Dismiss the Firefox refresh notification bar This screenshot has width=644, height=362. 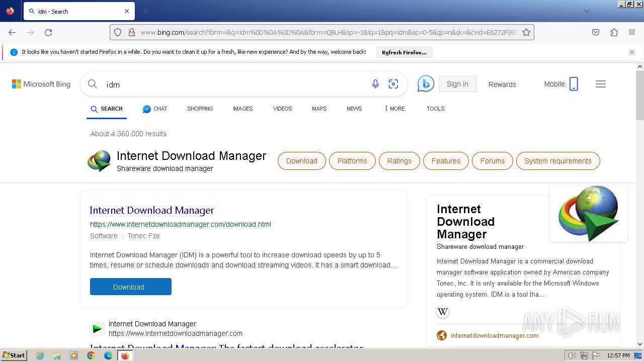(632, 52)
